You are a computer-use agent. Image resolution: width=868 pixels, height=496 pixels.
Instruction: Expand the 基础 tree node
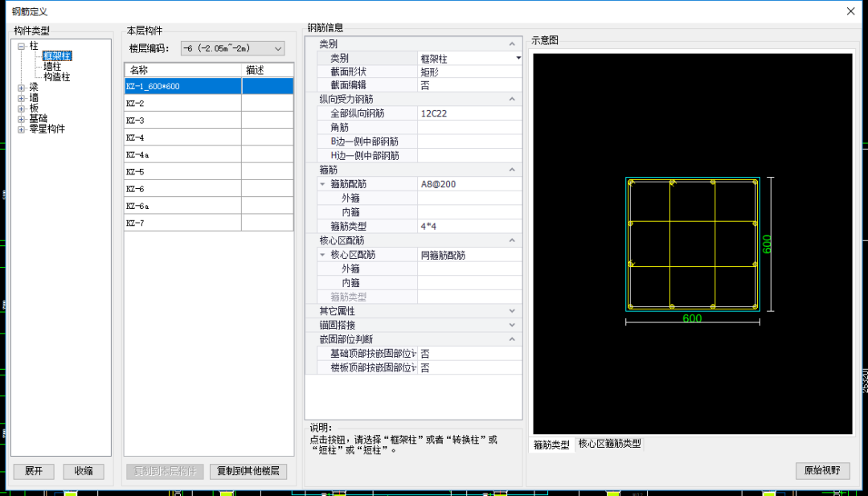21,118
